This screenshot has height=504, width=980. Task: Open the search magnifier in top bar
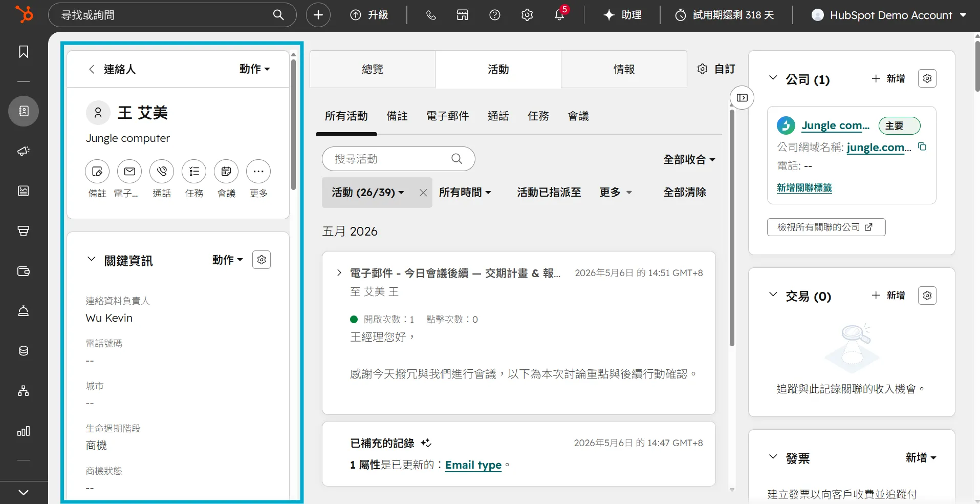click(278, 15)
